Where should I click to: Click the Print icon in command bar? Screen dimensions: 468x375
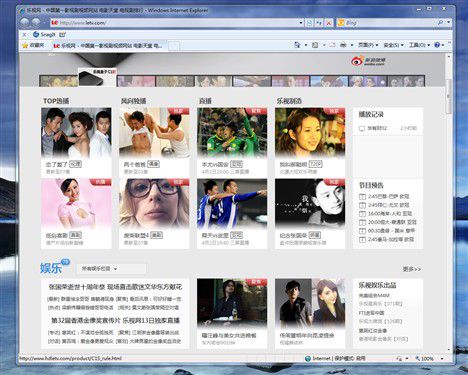point(343,45)
